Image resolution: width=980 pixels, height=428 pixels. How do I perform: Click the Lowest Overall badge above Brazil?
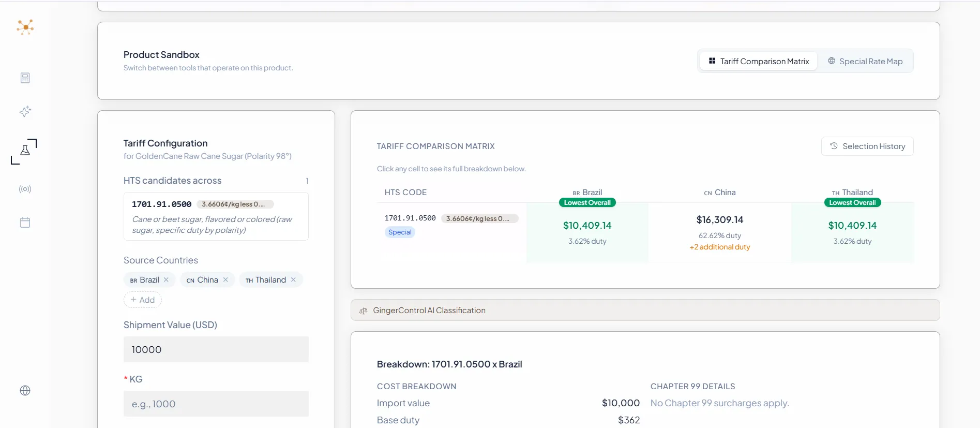(587, 202)
